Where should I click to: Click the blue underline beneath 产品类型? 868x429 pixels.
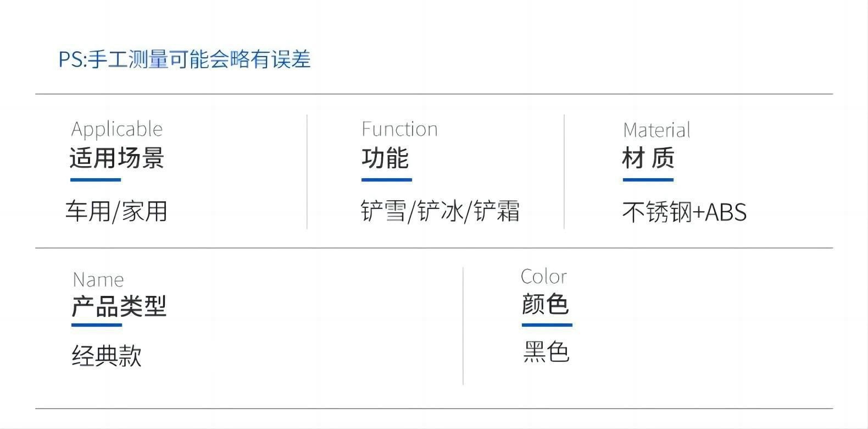tap(97, 324)
